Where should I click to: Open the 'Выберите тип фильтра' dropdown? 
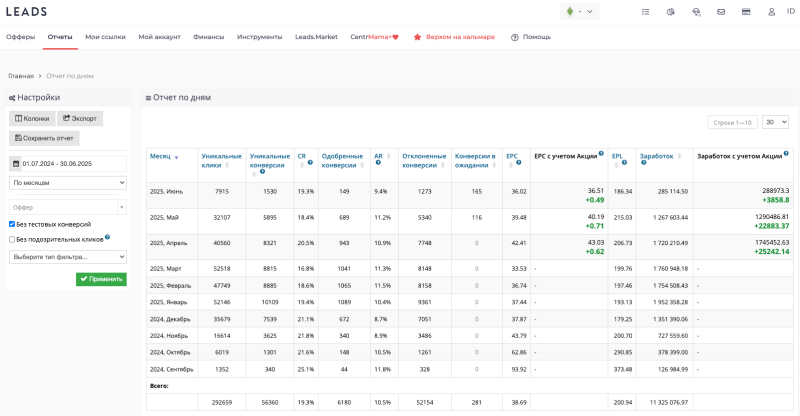click(67, 257)
